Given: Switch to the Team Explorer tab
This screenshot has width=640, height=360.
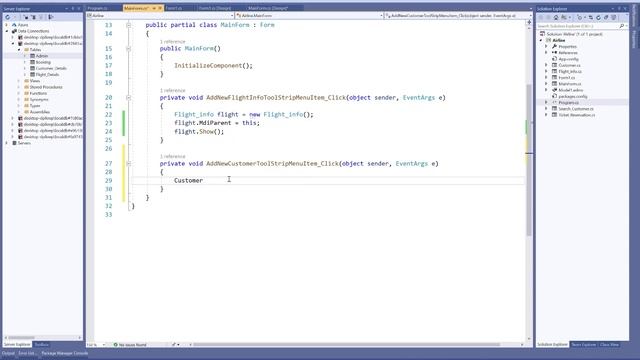Looking at the screenshot, I should [x=584, y=344].
